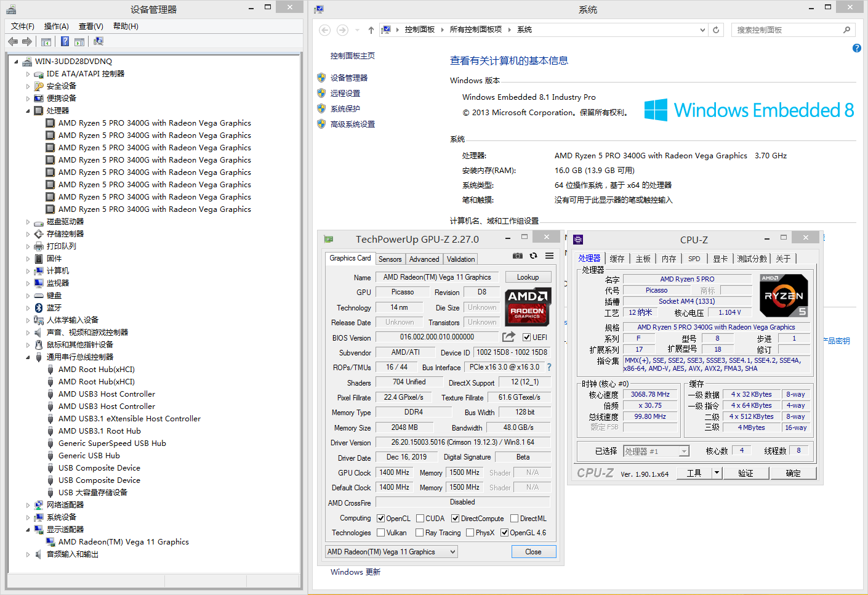Image resolution: width=868 pixels, height=595 pixels.
Task: Click the help icon in System window
Action: pyautogui.click(x=856, y=48)
